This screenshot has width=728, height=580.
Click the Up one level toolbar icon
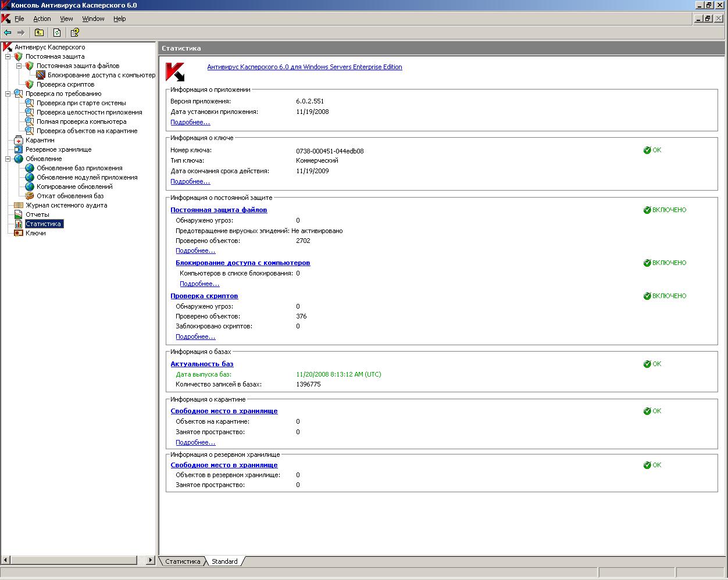click(x=39, y=33)
